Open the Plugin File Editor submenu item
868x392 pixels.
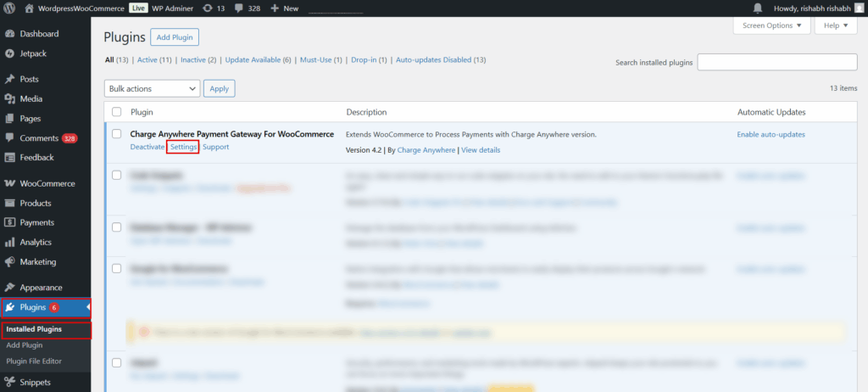(x=34, y=361)
